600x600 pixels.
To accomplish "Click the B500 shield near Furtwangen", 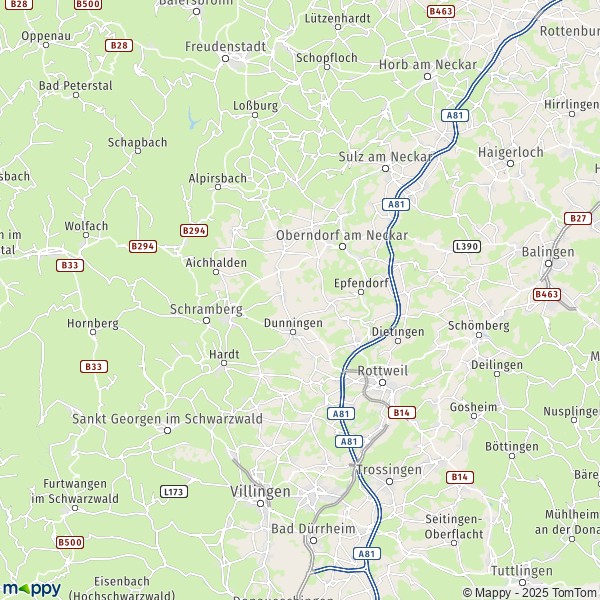I will pyautogui.click(x=70, y=542).
